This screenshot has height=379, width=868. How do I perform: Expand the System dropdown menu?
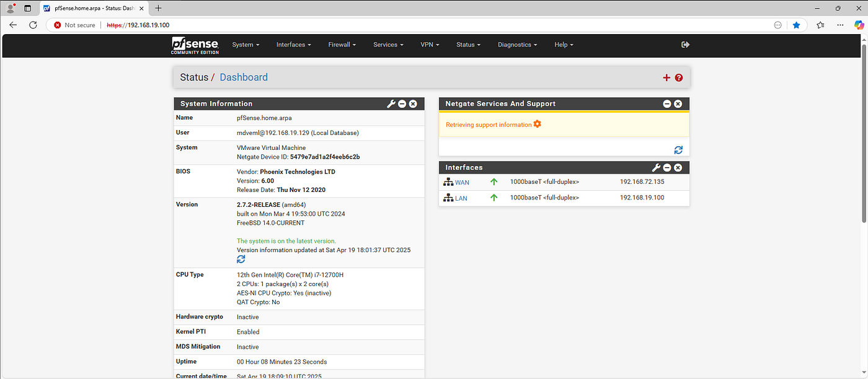(246, 45)
